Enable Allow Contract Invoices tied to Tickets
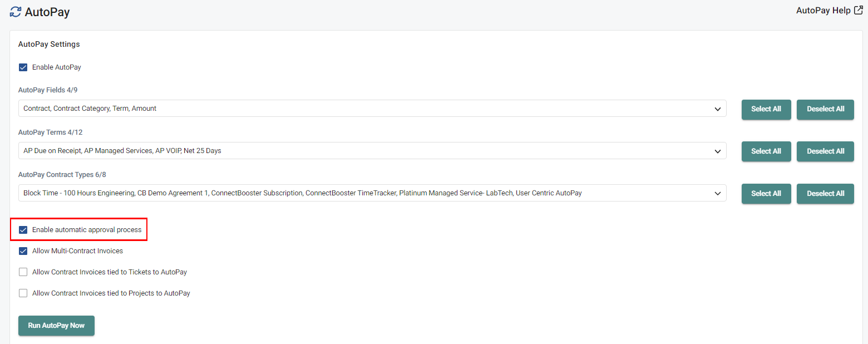This screenshot has width=868, height=344. point(23,272)
